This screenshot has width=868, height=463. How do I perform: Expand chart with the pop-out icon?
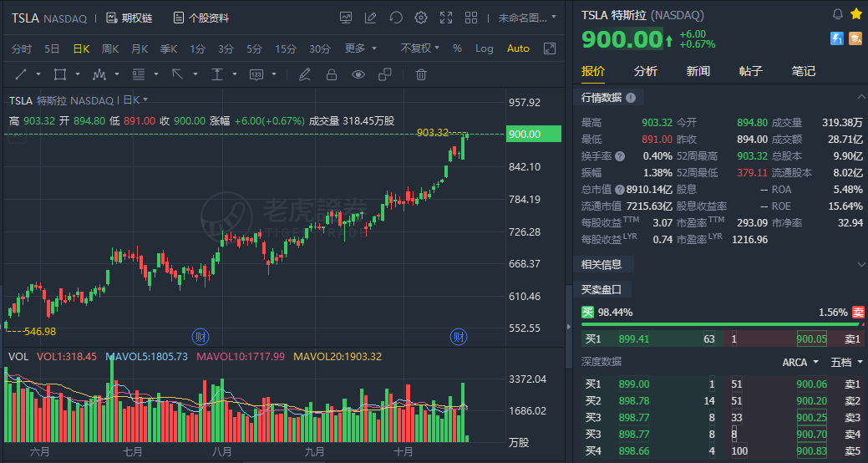(550, 48)
